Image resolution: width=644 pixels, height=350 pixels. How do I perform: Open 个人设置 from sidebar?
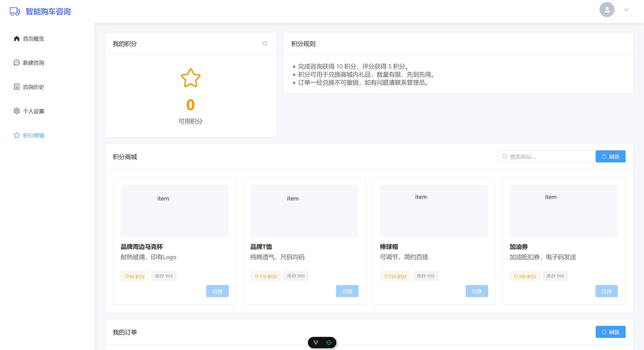coord(33,111)
